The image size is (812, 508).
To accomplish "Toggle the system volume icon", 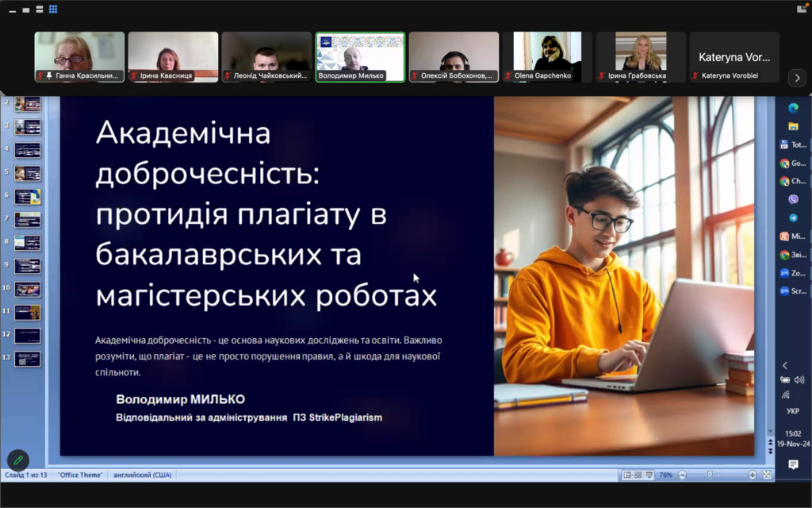I will (799, 379).
